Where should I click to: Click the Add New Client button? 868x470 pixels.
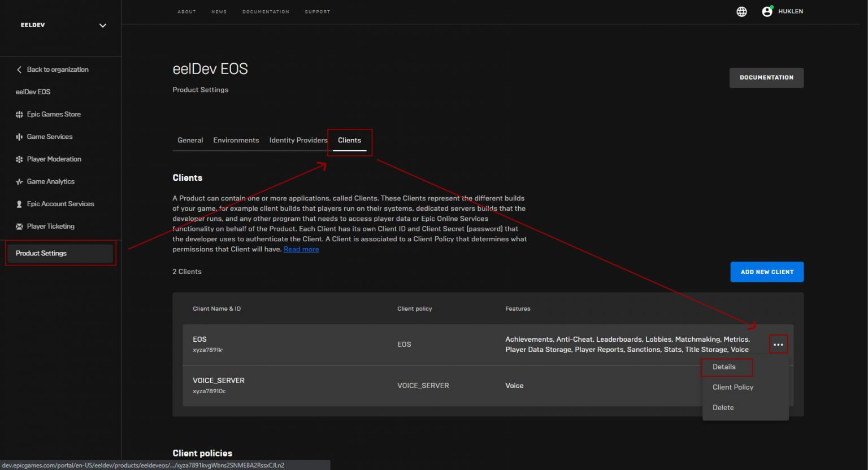pos(767,272)
